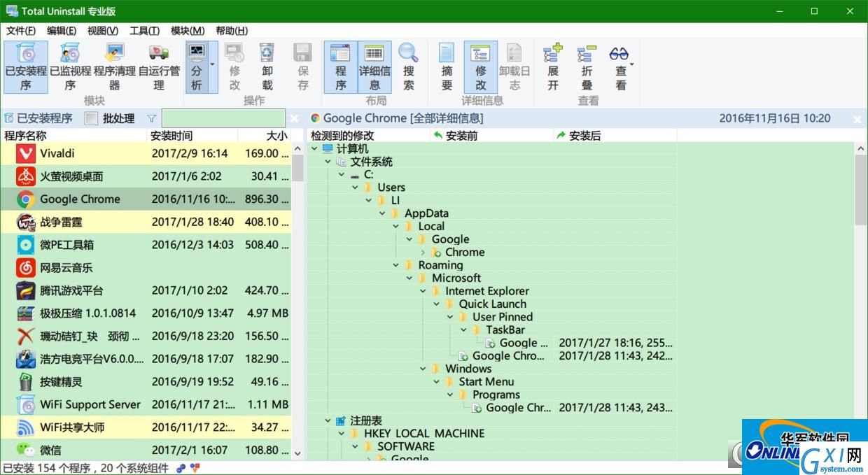Viewport: 868px width, 475px height.
Task: Toggle the 详细信息 layout pane button
Action: [x=374, y=67]
